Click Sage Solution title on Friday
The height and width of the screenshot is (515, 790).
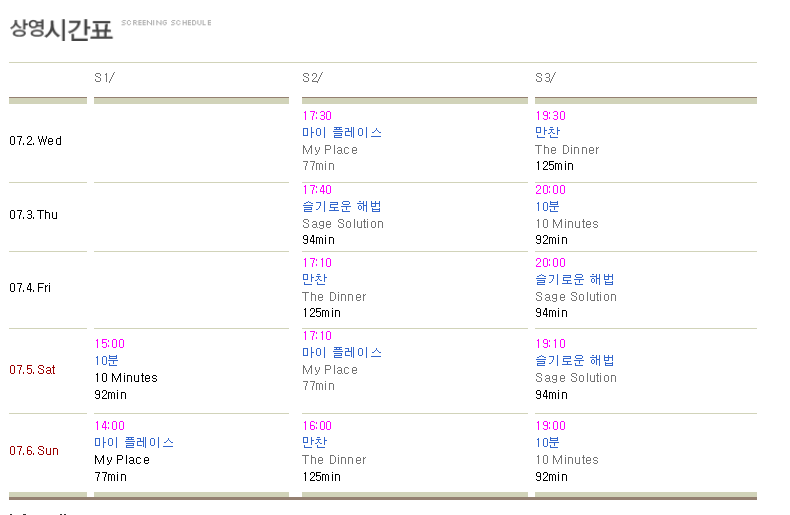pos(576,297)
